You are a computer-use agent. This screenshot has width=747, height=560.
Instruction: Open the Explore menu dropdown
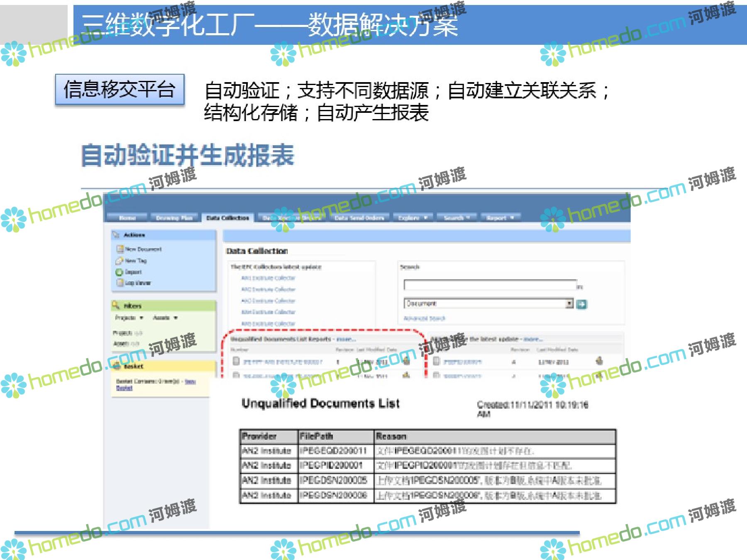tap(413, 218)
